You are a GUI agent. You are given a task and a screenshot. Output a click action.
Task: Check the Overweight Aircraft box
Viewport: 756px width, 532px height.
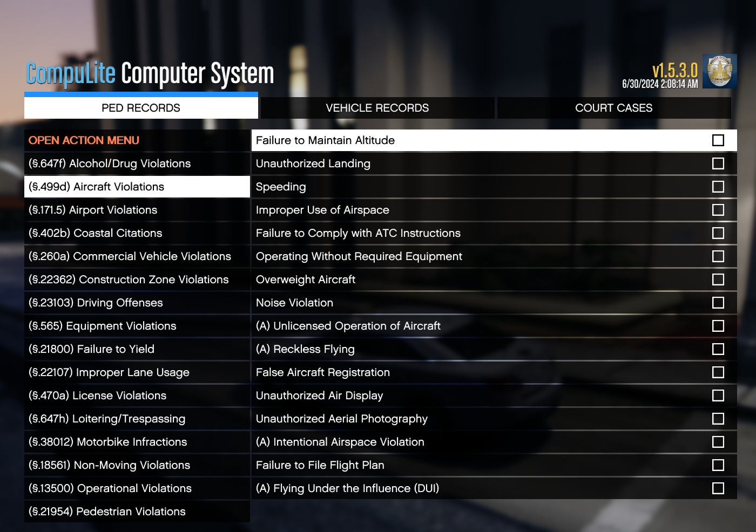pos(718,279)
